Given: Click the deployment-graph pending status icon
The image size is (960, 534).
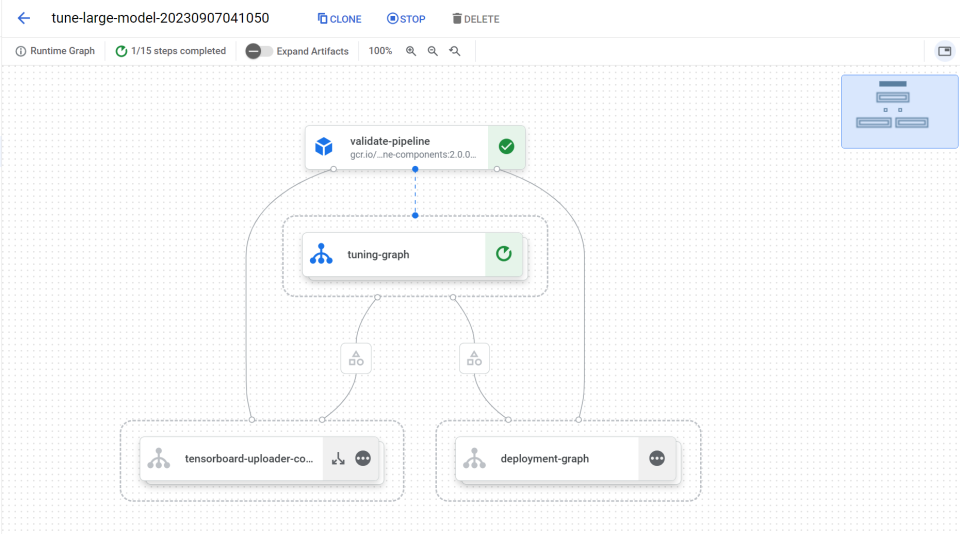Looking at the screenshot, I should [657, 459].
